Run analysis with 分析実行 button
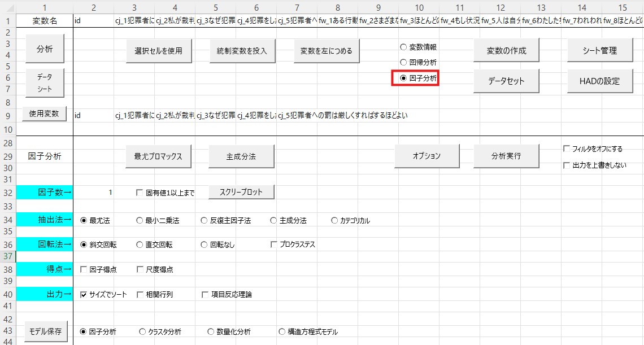The width and height of the screenshot is (644, 345). 506,156
